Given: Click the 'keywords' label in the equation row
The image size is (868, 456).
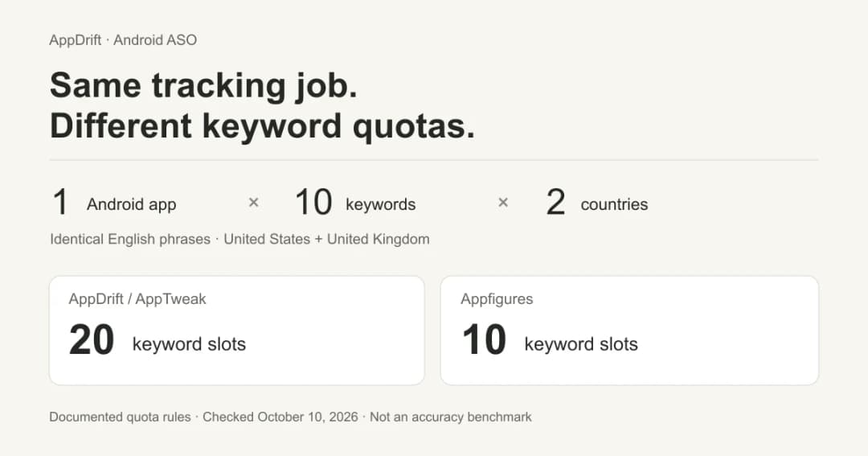Looking at the screenshot, I should click(380, 204).
